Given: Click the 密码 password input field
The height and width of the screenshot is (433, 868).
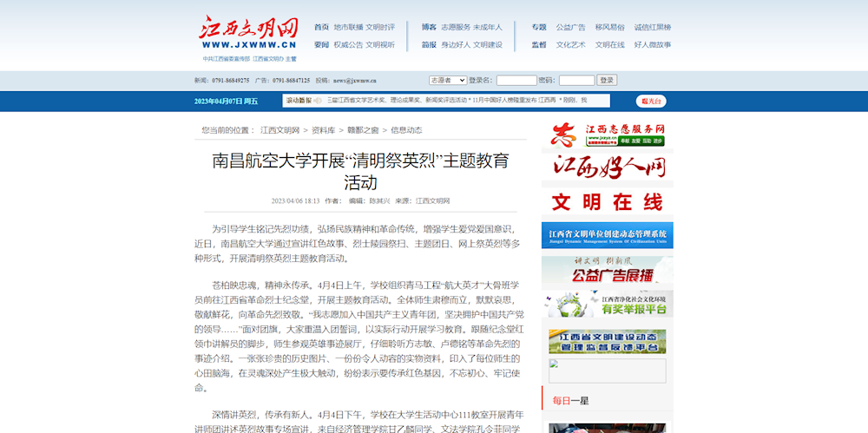Looking at the screenshot, I should 576,81.
